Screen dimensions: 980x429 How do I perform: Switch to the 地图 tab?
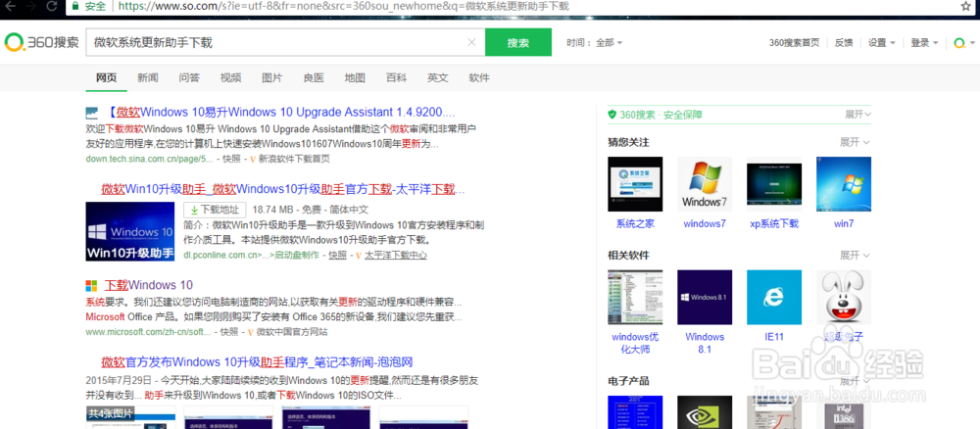tap(355, 78)
